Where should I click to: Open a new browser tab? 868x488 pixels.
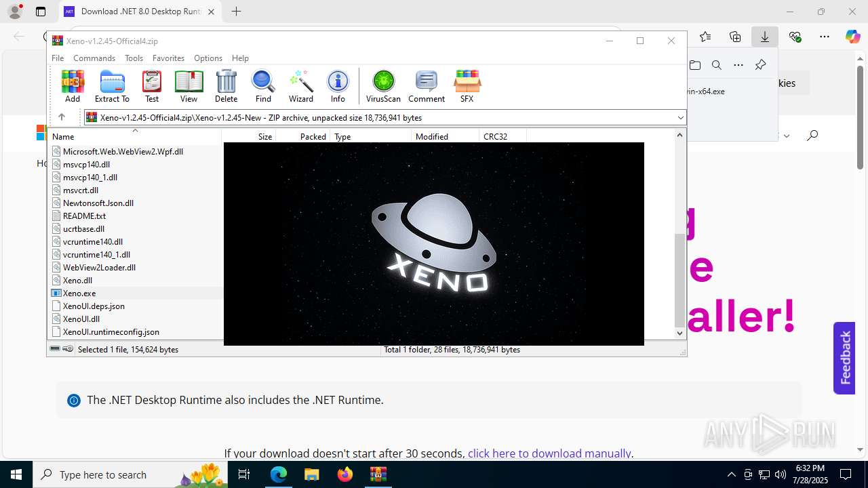coord(236,12)
